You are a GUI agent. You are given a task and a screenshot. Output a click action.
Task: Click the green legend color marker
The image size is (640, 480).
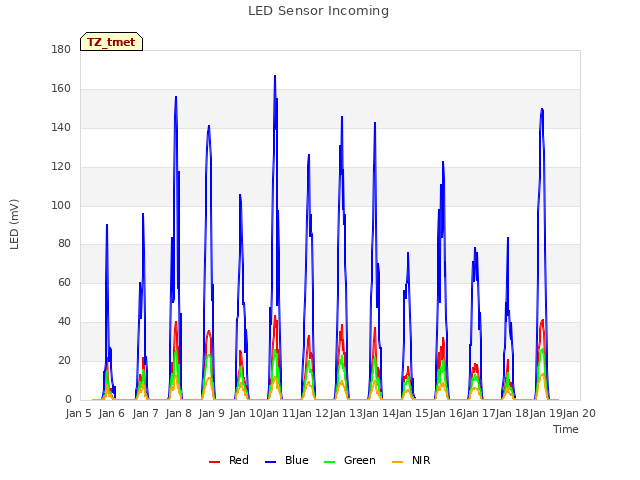click(x=329, y=462)
